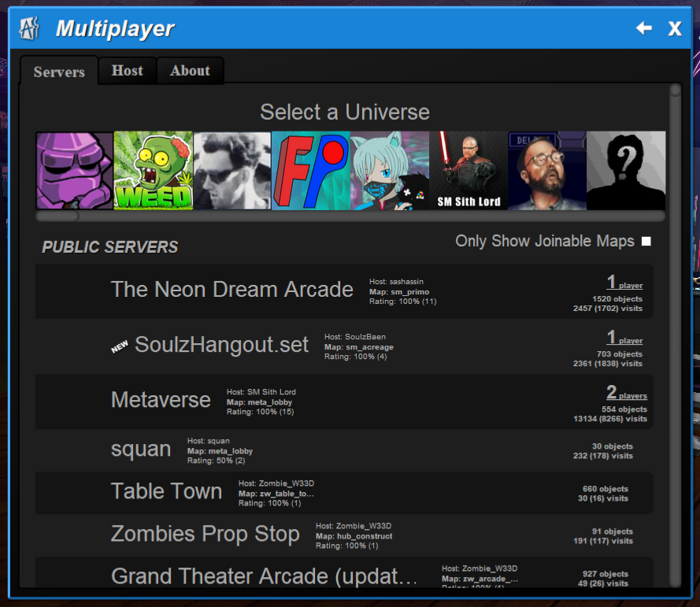The height and width of the screenshot is (607, 700).
Task: Click '13134 (8266) visits' text
Action: point(610,419)
